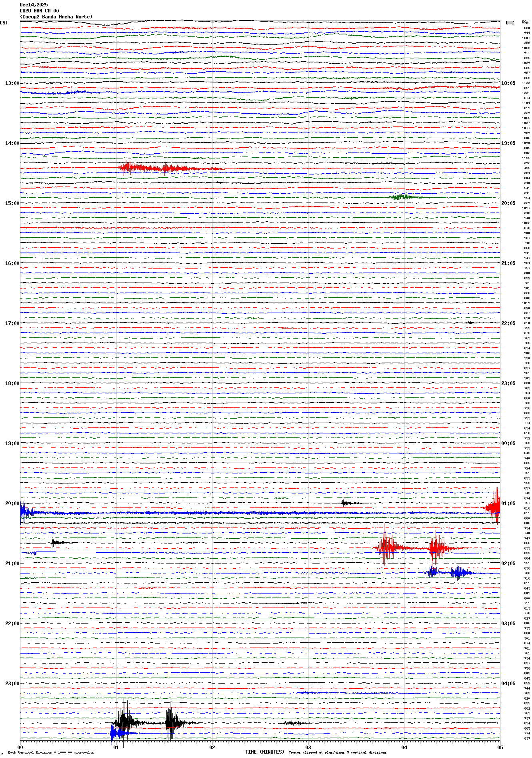Click the 04 minute tick on x-axis
This screenshot has width=532, height=758.
[404, 747]
